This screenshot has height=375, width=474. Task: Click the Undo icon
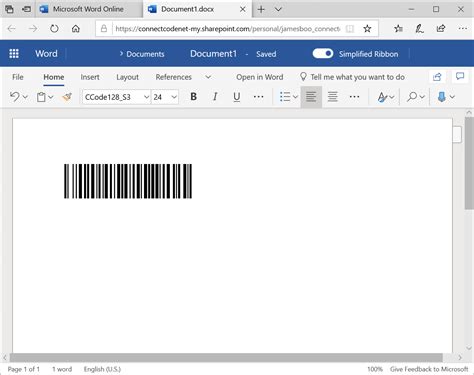click(14, 97)
